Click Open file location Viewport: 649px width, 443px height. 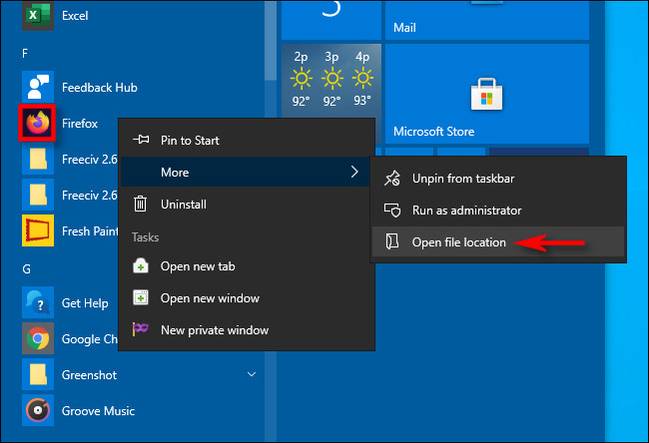(x=458, y=242)
